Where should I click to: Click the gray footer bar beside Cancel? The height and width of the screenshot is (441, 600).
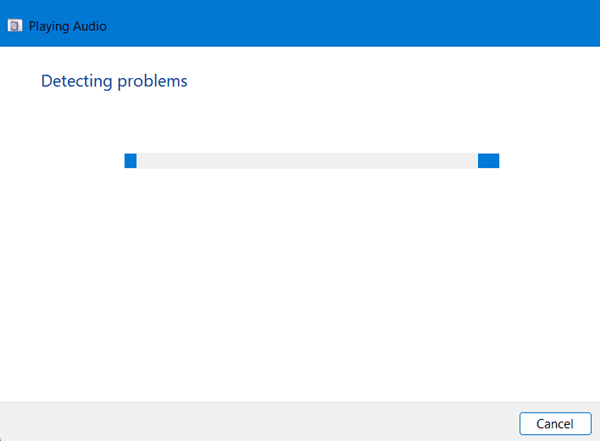click(x=300, y=422)
